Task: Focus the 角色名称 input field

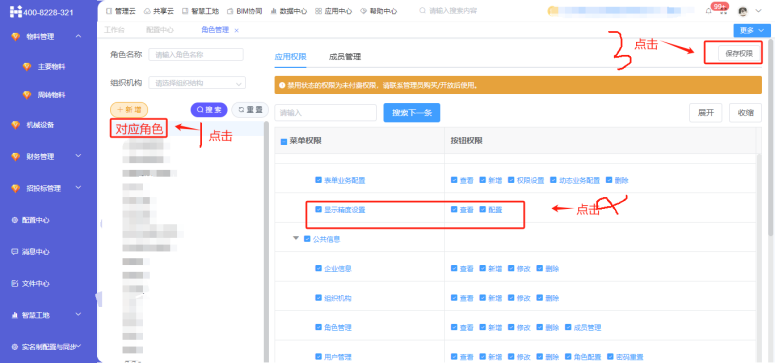Action: pyautogui.click(x=196, y=54)
